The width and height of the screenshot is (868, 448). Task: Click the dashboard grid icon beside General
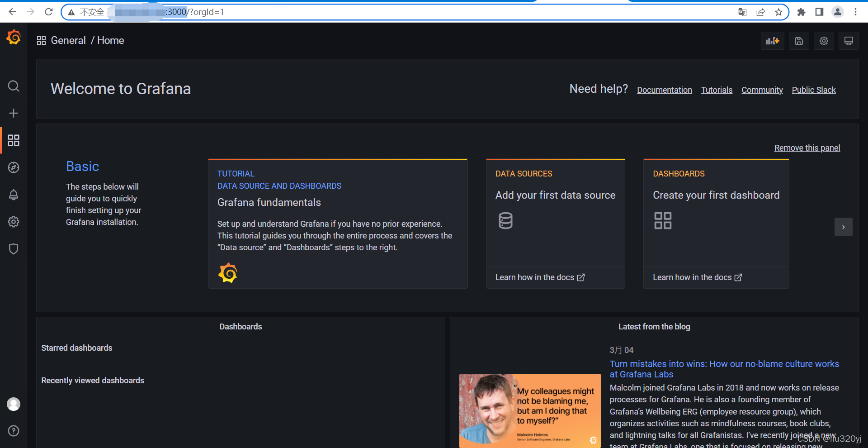[x=41, y=41]
